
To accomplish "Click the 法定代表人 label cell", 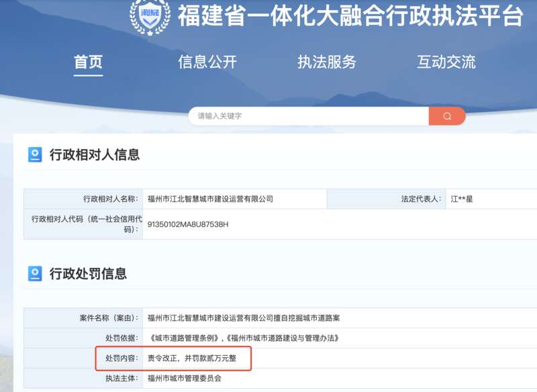I will pos(421,199).
